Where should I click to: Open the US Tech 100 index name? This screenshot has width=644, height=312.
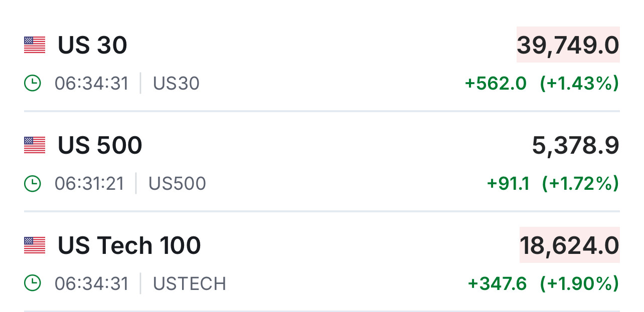point(129,246)
